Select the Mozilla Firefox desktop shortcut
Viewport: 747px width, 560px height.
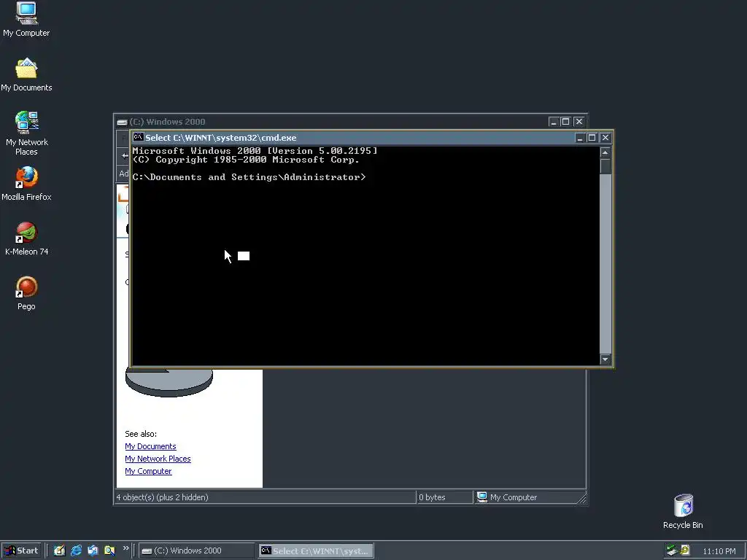pos(26,184)
